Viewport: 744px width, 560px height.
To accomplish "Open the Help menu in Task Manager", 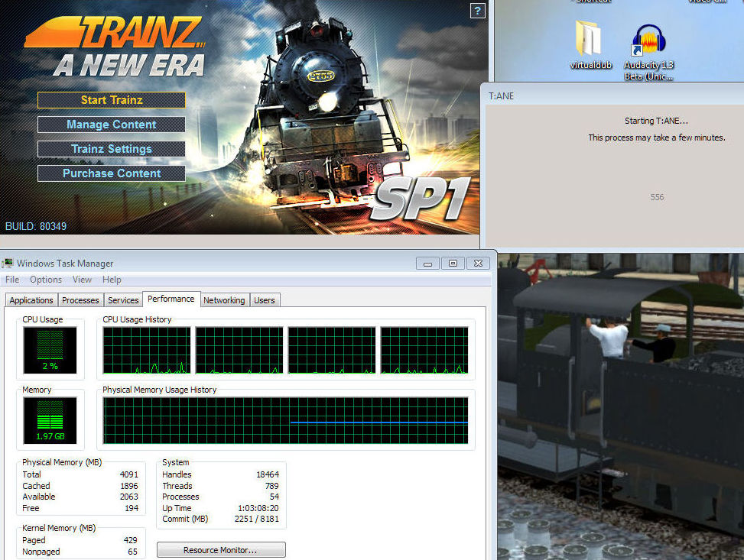I will tap(112, 280).
